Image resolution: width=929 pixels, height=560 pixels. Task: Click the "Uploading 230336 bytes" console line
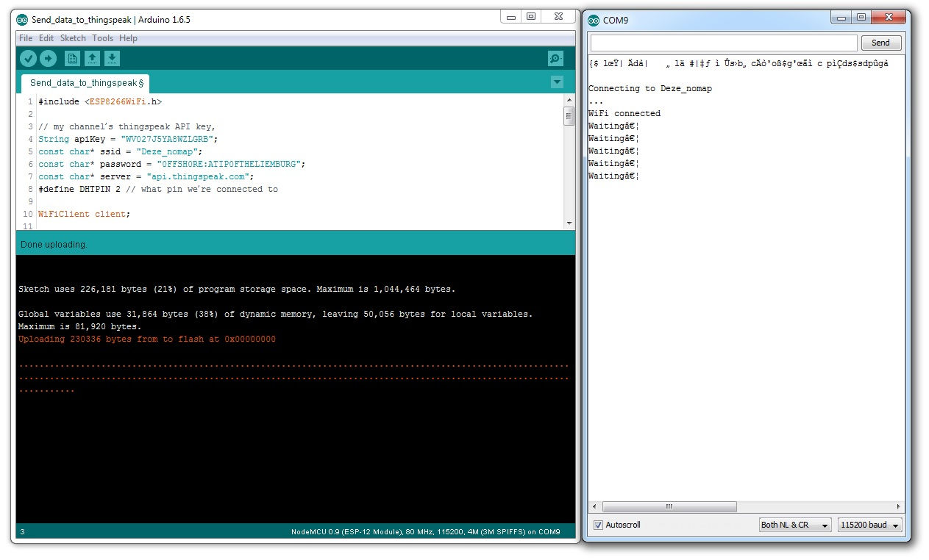[147, 340]
